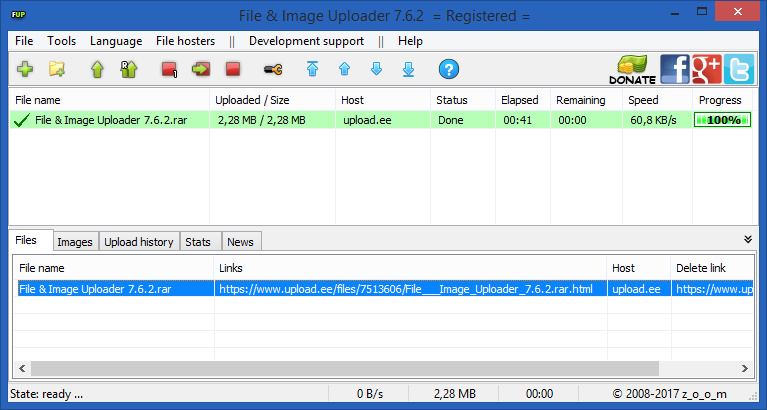The width and height of the screenshot is (767, 410).
Task: Open the blue question mark Help icon
Action: (x=449, y=69)
